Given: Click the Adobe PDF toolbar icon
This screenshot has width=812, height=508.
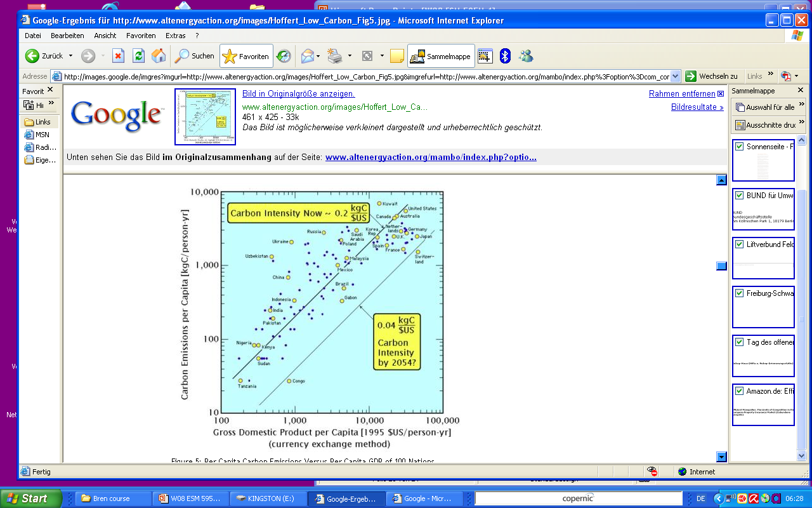Looking at the screenshot, I should tap(785, 76).
